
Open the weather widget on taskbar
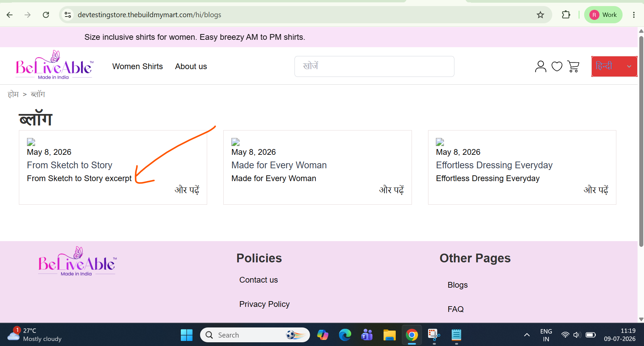[34, 335]
